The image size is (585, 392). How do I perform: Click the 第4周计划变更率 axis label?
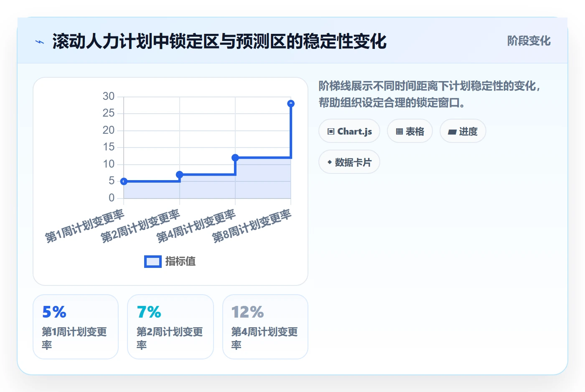tap(196, 226)
